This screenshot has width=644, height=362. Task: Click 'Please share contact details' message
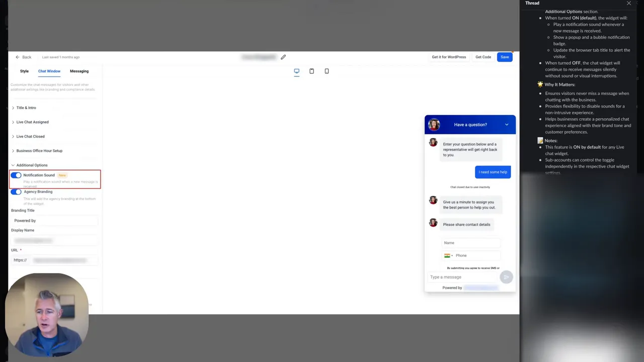click(466, 225)
